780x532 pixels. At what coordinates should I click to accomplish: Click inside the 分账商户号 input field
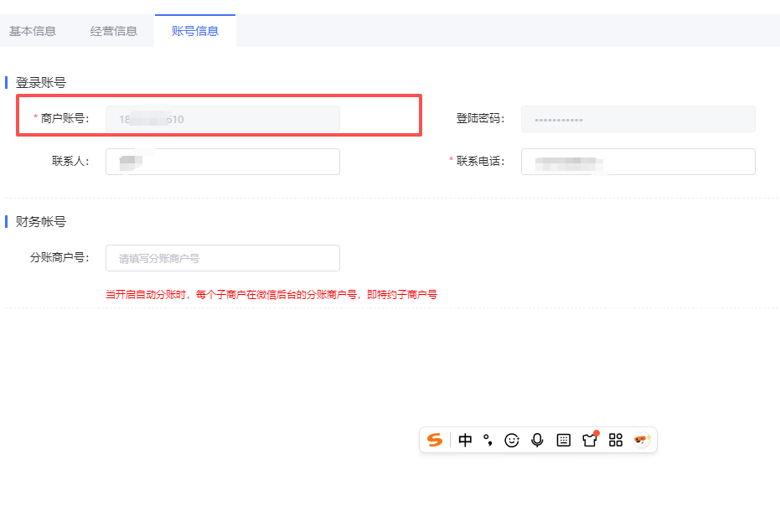[x=222, y=258]
